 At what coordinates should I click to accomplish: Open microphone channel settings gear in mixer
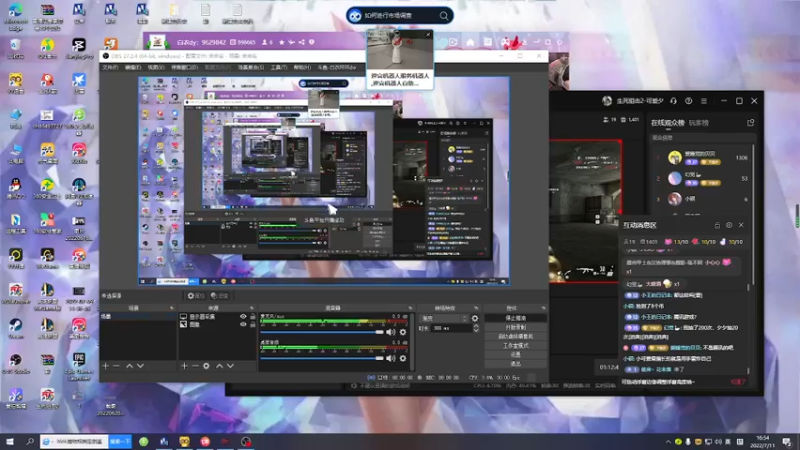(403, 332)
